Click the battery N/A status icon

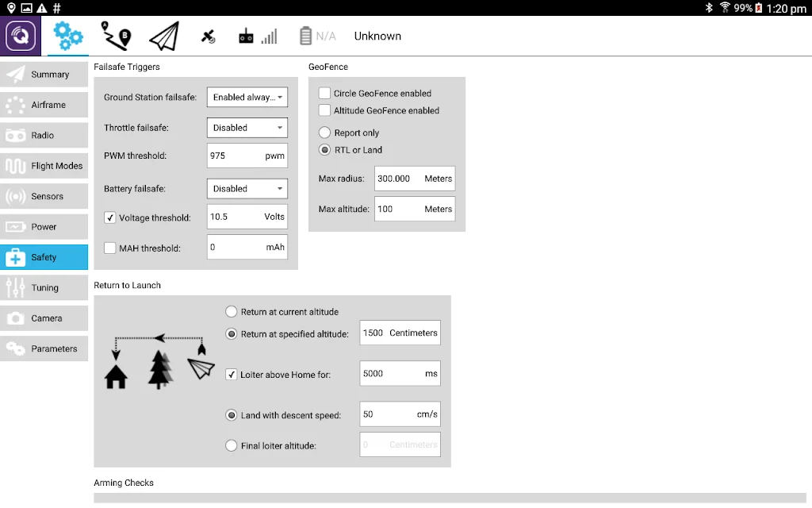pyautogui.click(x=317, y=37)
